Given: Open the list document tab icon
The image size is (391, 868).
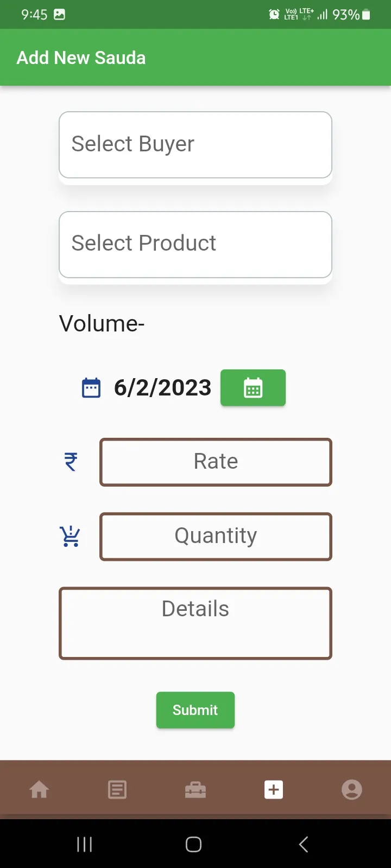Looking at the screenshot, I should click(x=117, y=789).
